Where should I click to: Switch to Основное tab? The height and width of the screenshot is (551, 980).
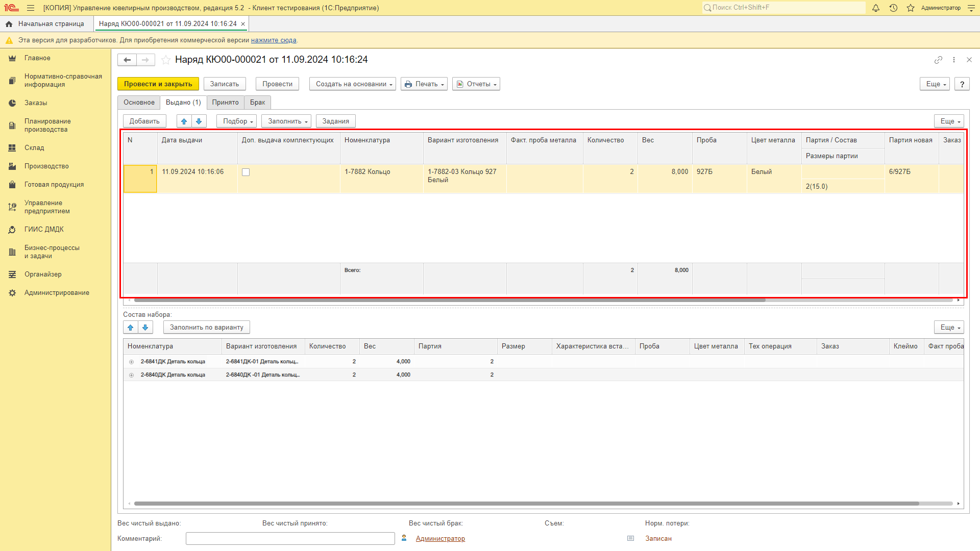[139, 103]
